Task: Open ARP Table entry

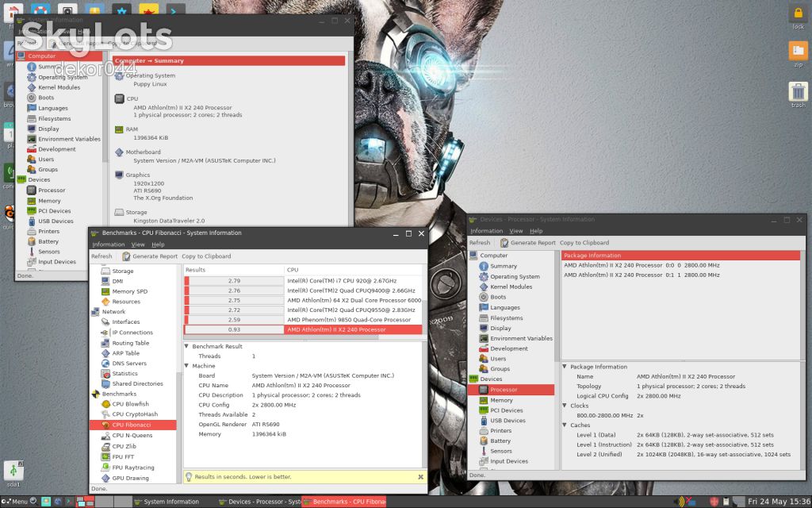Action: coord(125,353)
